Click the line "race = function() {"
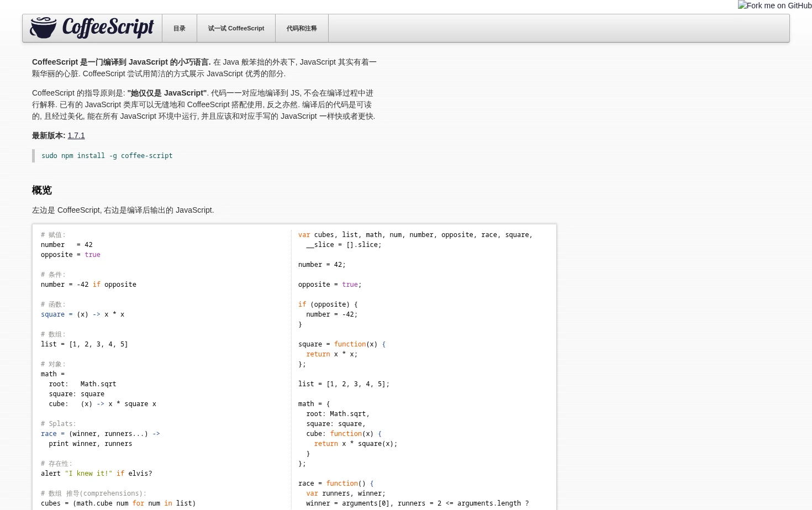Viewport: 812px width, 510px height. click(x=336, y=483)
